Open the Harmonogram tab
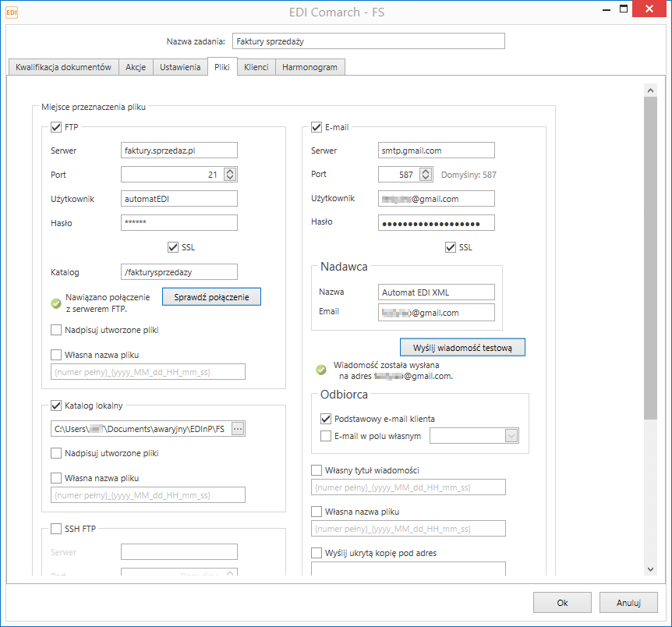 coord(309,67)
